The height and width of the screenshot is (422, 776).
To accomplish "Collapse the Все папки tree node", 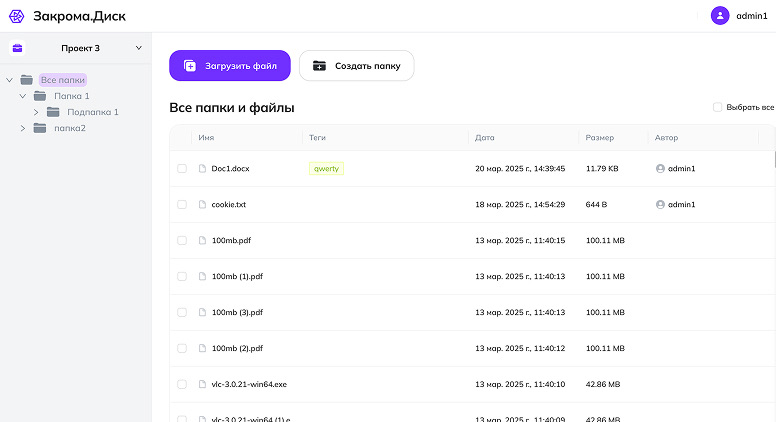I will click(x=9, y=80).
